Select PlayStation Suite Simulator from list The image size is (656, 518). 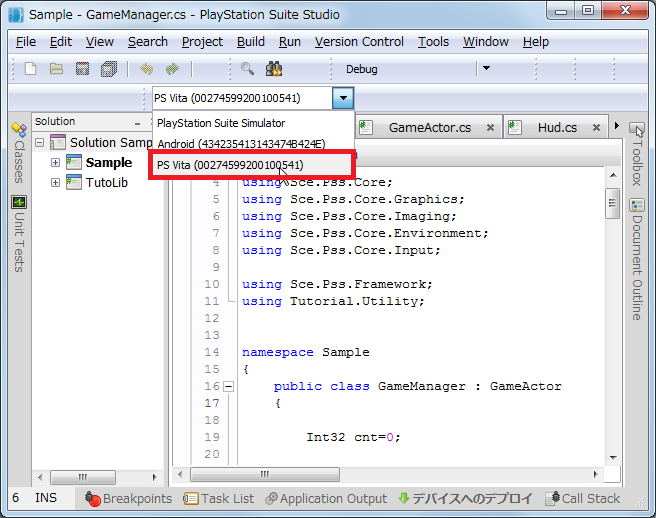[220, 123]
